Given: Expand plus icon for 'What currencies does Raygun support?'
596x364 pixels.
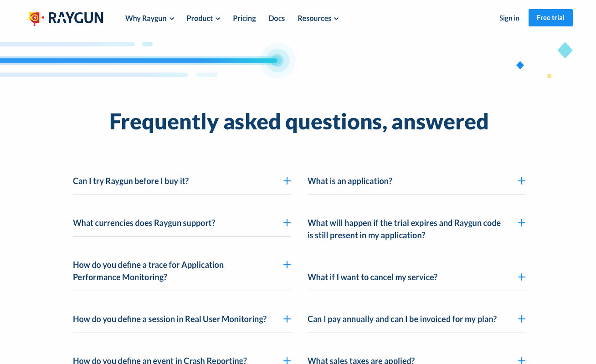Looking at the screenshot, I should click(287, 223).
